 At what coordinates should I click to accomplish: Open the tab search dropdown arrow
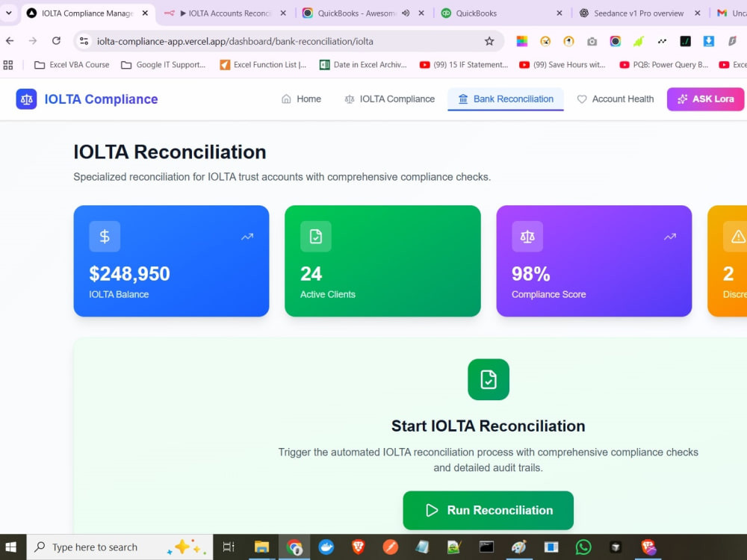coord(8,13)
